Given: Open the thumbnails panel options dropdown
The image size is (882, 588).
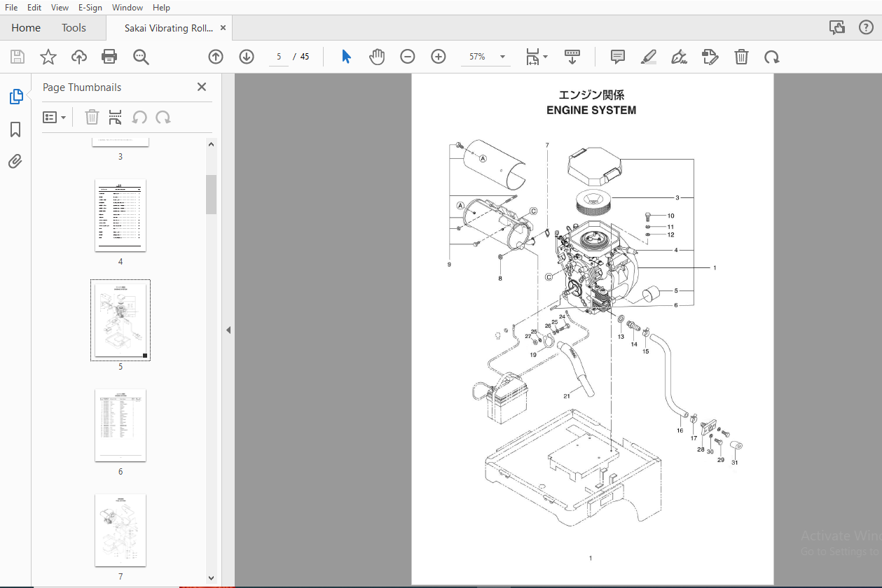Looking at the screenshot, I should [x=54, y=117].
